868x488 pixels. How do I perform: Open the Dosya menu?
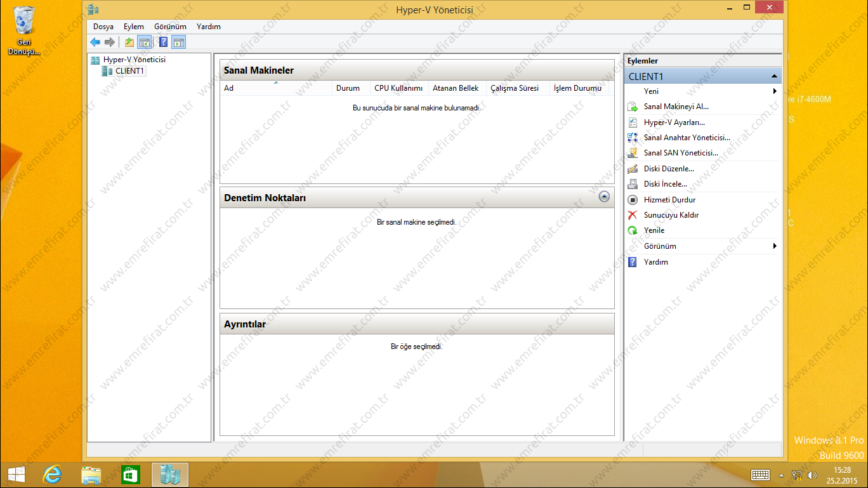click(x=103, y=27)
